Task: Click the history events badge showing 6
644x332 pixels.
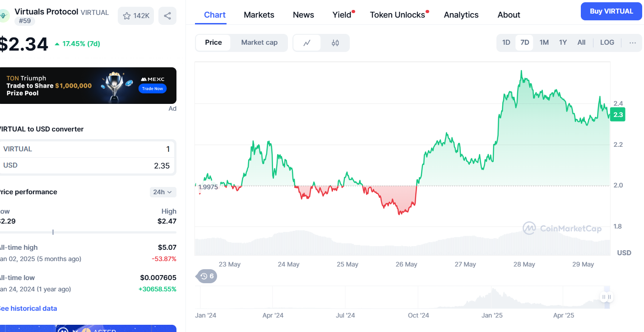Action: 206,276
